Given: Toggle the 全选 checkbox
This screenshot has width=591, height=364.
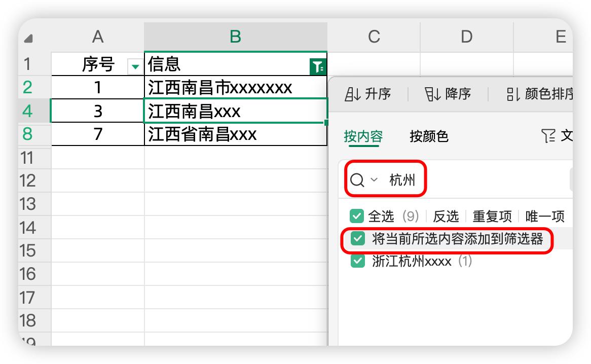Looking at the screenshot, I should click(x=356, y=216).
